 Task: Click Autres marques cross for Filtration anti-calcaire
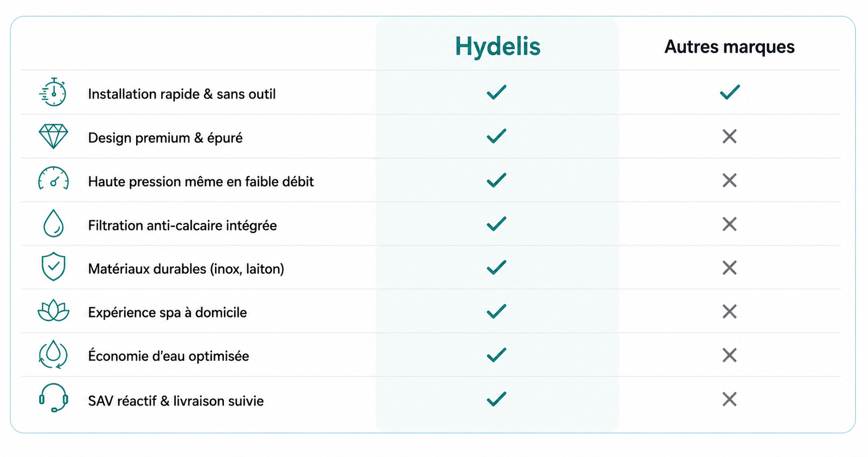pos(730,224)
